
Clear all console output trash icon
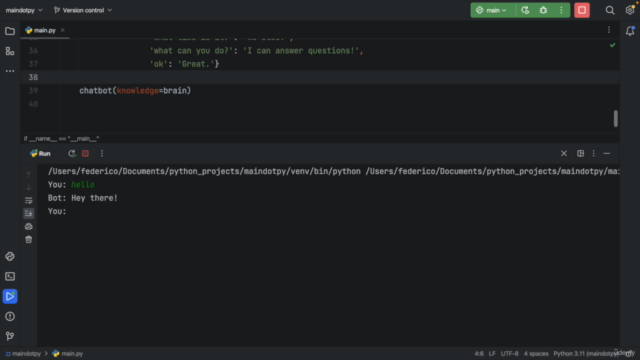pyautogui.click(x=29, y=240)
